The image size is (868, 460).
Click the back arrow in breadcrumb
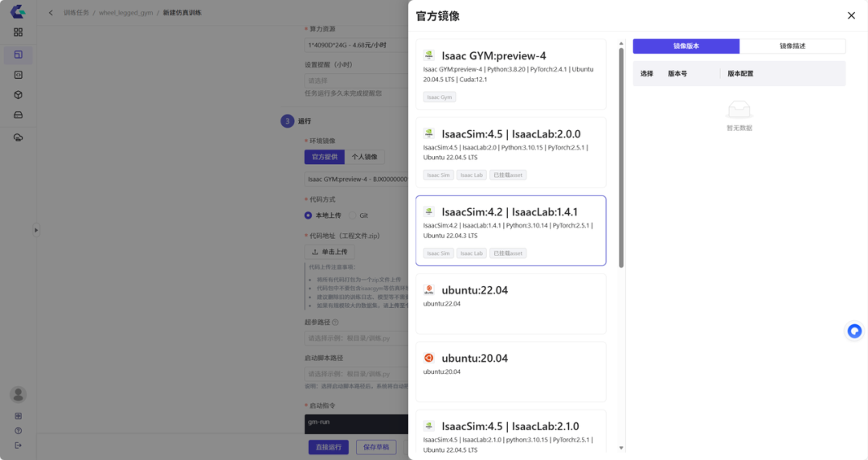click(x=51, y=13)
